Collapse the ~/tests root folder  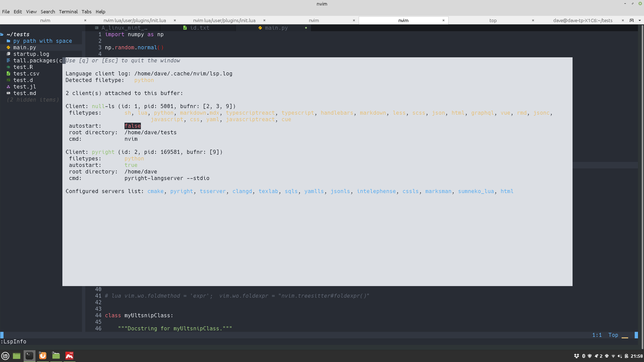(15, 34)
